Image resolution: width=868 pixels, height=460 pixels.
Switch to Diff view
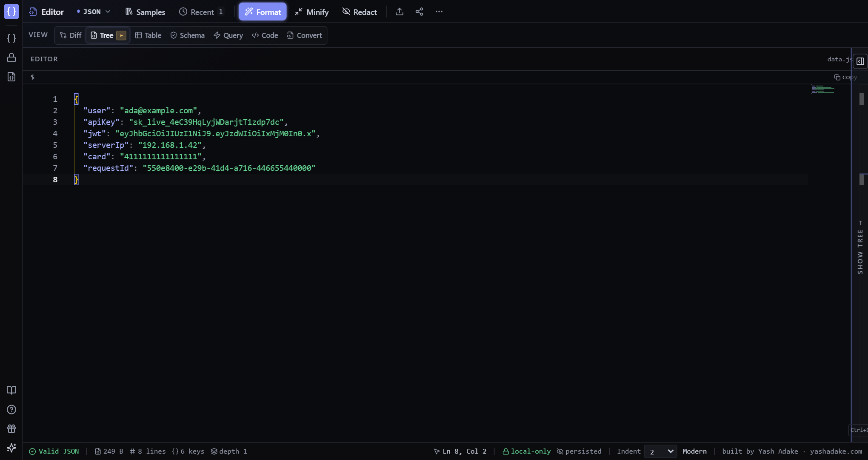point(71,35)
